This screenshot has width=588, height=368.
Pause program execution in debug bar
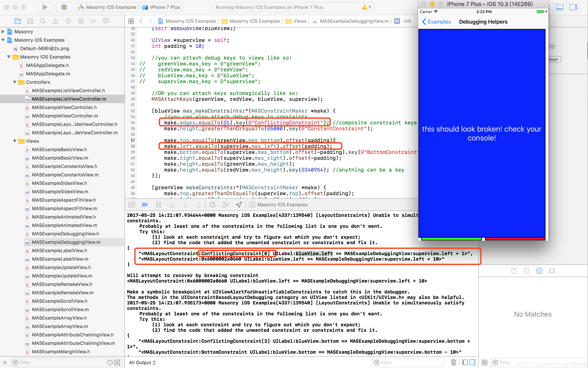click(159, 205)
